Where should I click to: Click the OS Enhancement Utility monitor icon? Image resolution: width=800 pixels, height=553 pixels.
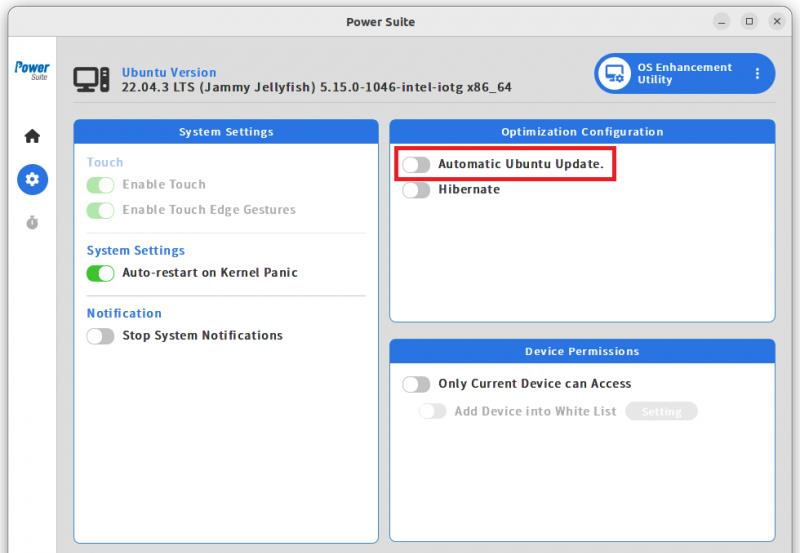[x=614, y=73]
